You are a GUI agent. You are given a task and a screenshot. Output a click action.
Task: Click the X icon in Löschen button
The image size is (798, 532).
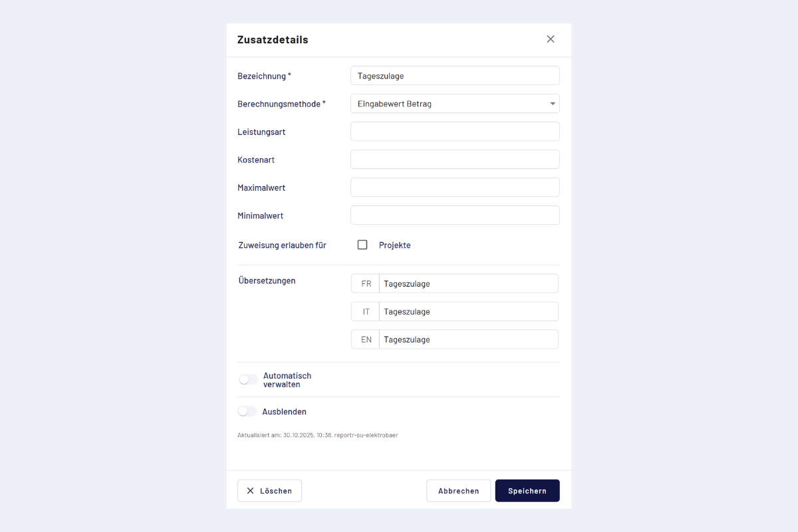pyautogui.click(x=250, y=491)
